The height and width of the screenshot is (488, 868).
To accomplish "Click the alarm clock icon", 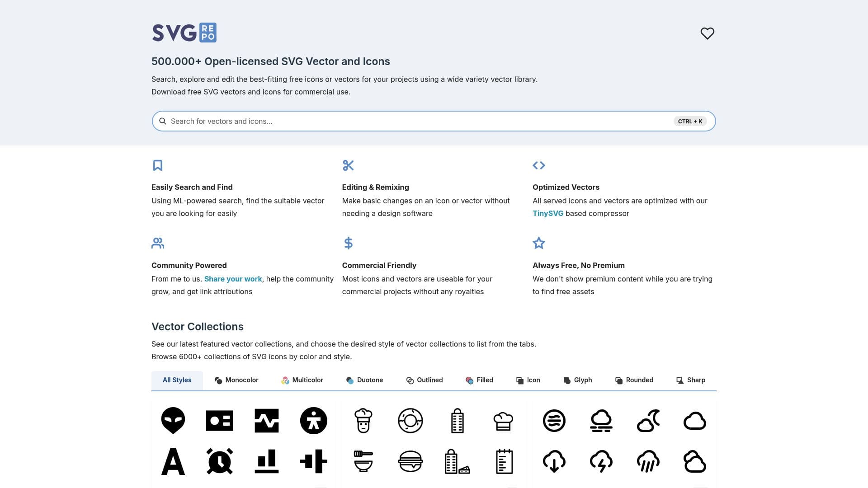I will pos(220,461).
